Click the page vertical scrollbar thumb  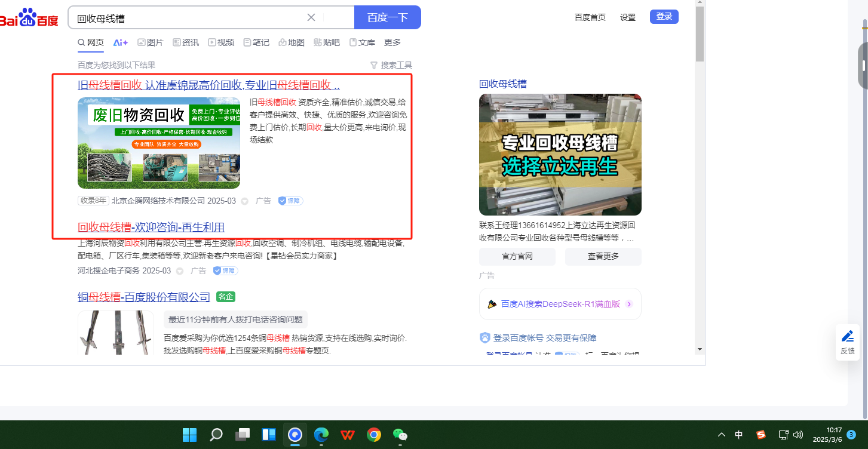tap(700, 34)
